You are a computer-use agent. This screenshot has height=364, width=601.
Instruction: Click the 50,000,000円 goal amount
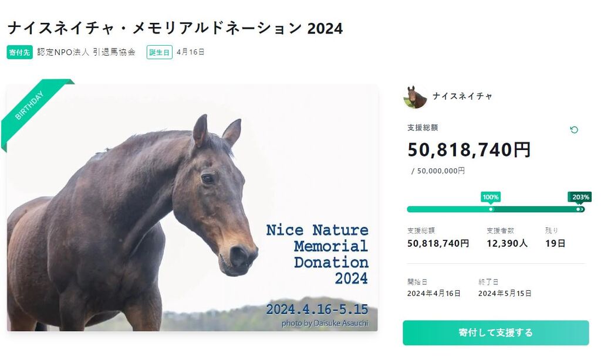[x=441, y=171]
